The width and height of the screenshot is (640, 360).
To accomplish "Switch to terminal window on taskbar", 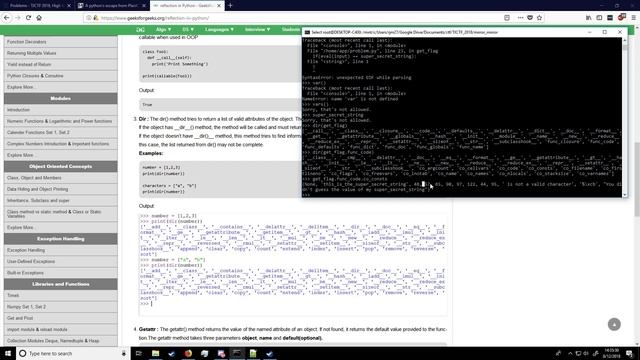I will [x=237, y=353].
